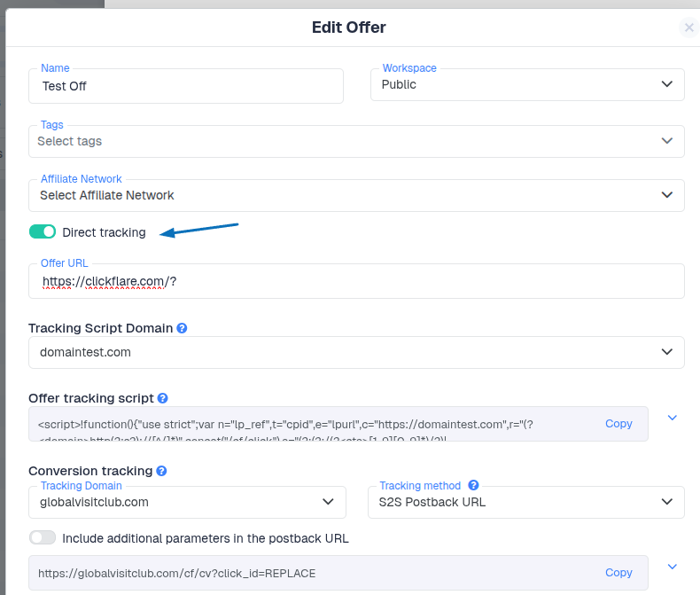The height and width of the screenshot is (595, 700).
Task: Open the Tracking method dropdown
Action: coord(526,502)
